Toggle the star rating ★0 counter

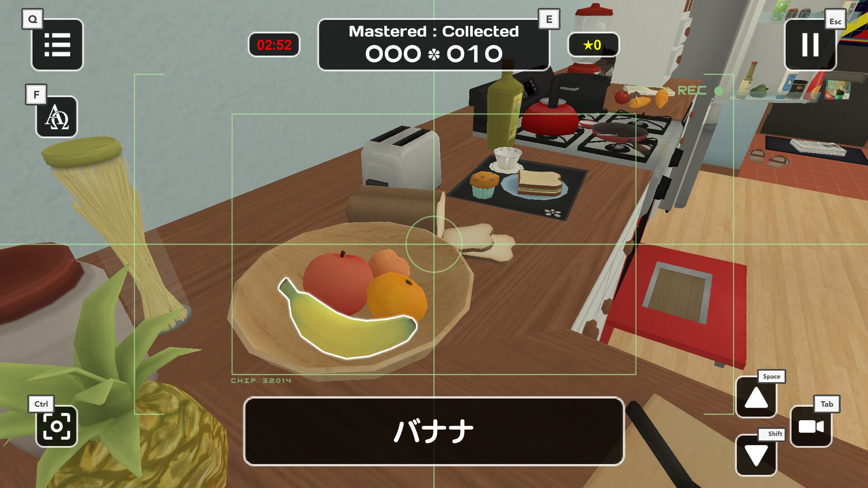[x=591, y=45]
